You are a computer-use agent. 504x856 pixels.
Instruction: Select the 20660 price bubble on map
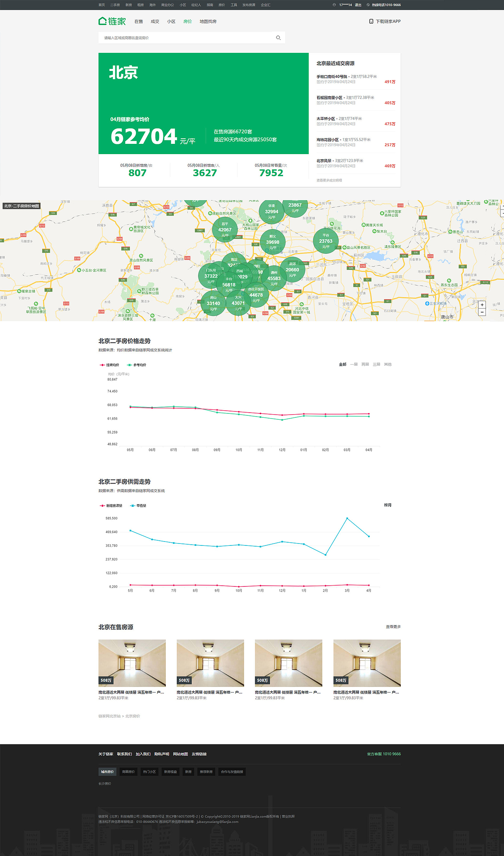click(293, 270)
